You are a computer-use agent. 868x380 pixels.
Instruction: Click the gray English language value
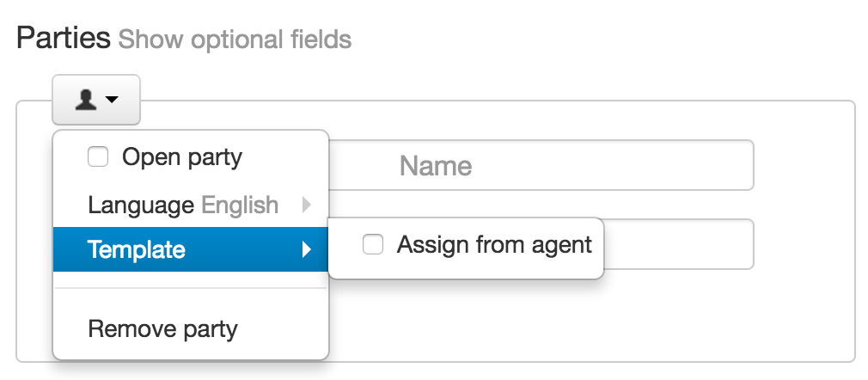(240, 205)
